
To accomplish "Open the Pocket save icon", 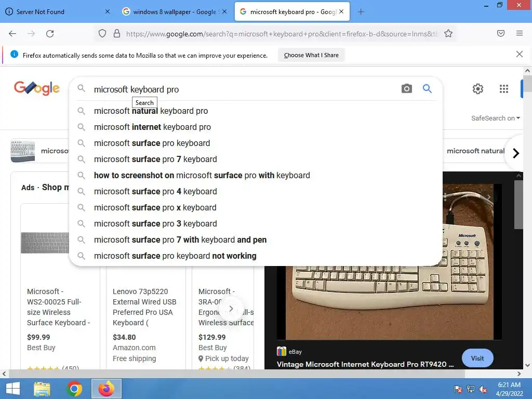I will click(x=501, y=33).
